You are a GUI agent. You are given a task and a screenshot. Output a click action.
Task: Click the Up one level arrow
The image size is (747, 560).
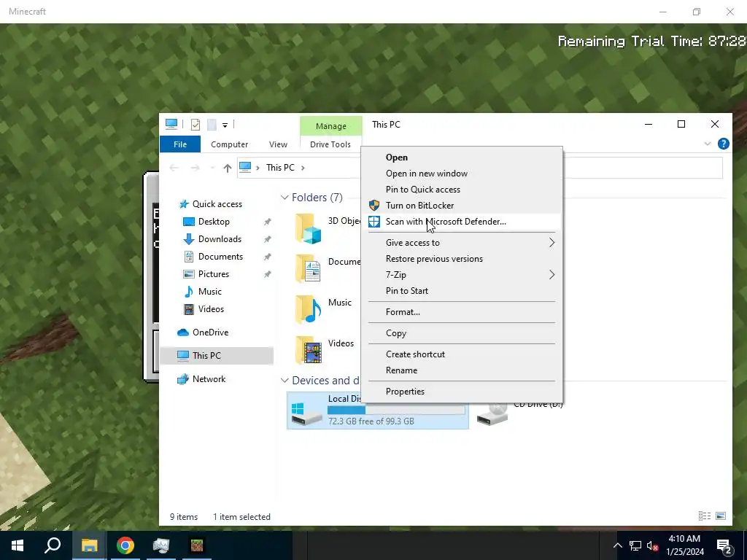(228, 168)
